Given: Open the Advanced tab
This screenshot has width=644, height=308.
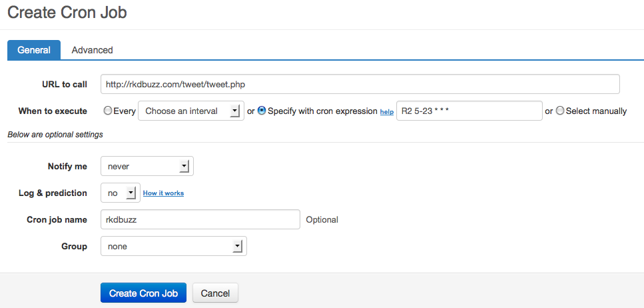Looking at the screenshot, I should coord(92,50).
